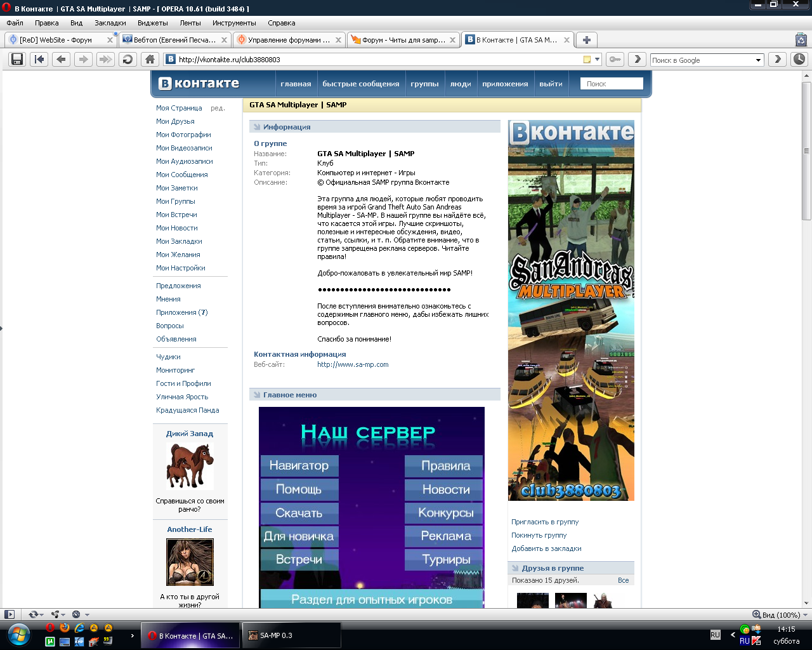Open the history clock icon
The image size is (812, 650).
pos(799,59)
